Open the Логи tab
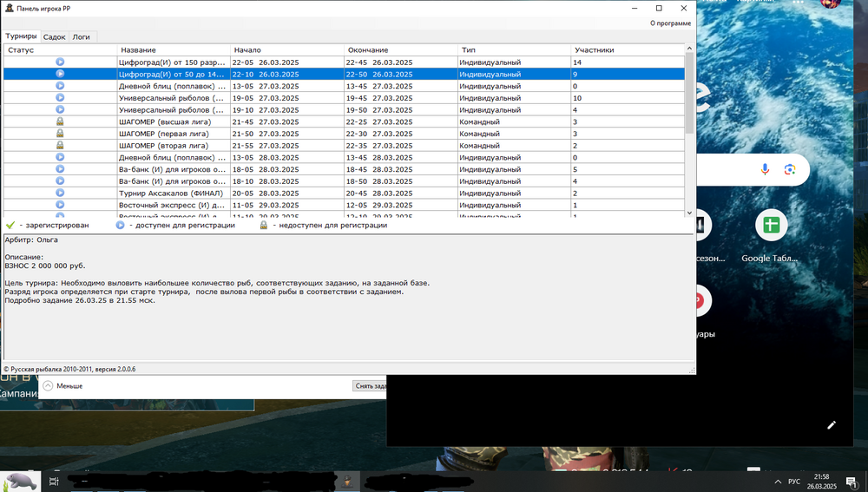868x492 pixels. 81,37
